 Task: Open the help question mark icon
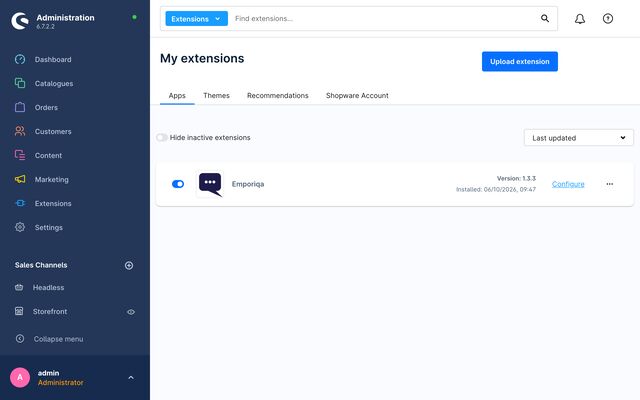point(608,19)
